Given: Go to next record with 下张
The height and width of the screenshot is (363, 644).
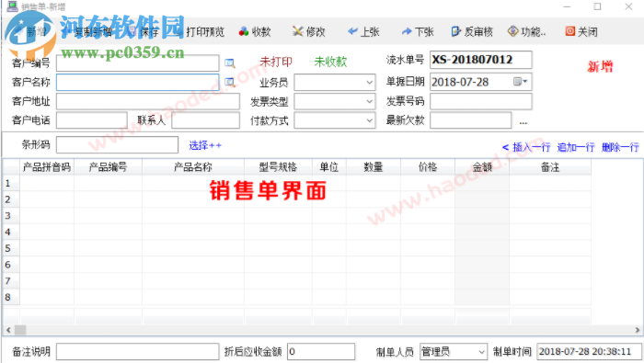Looking at the screenshot, I should point(418,31).
